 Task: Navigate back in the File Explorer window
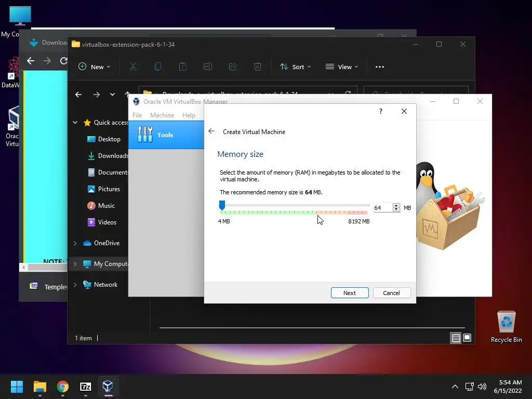[x=78, y=95]
